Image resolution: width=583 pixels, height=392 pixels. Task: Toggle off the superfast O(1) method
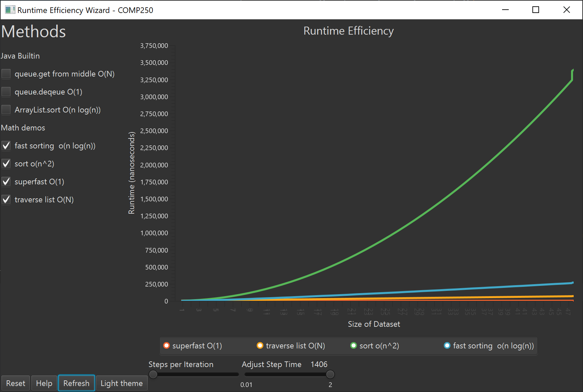[6, 181]
